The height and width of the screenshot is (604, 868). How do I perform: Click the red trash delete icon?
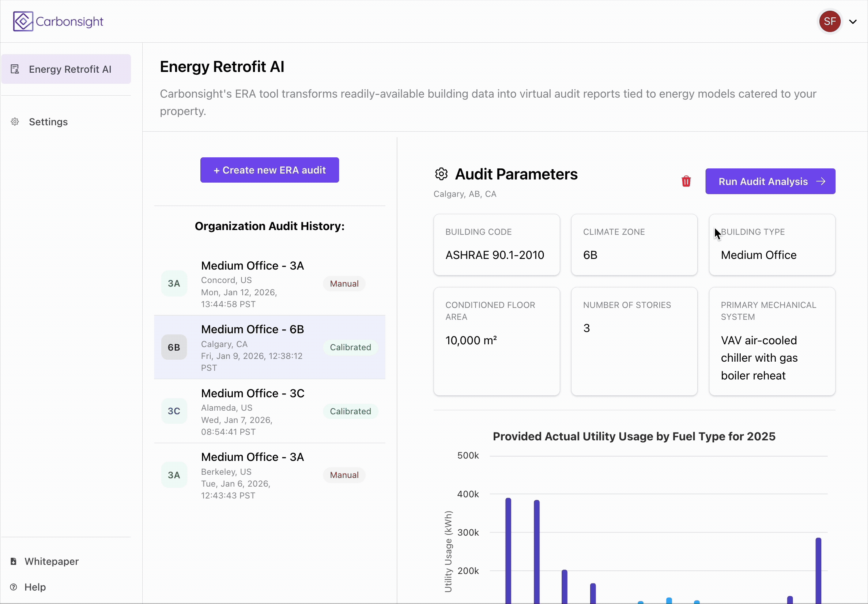686,181
